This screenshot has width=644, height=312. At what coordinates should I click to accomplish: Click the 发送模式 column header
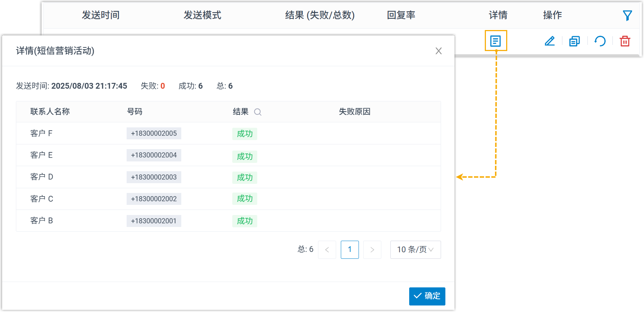click(x=202, y=15)
